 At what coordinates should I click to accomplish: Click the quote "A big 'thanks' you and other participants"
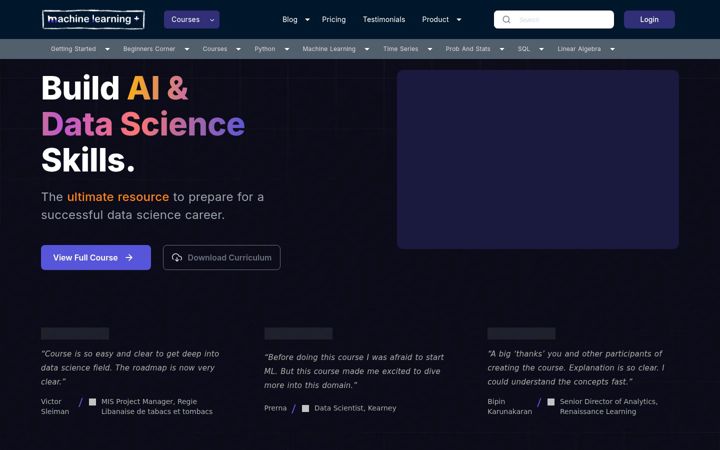coord(576,368)
